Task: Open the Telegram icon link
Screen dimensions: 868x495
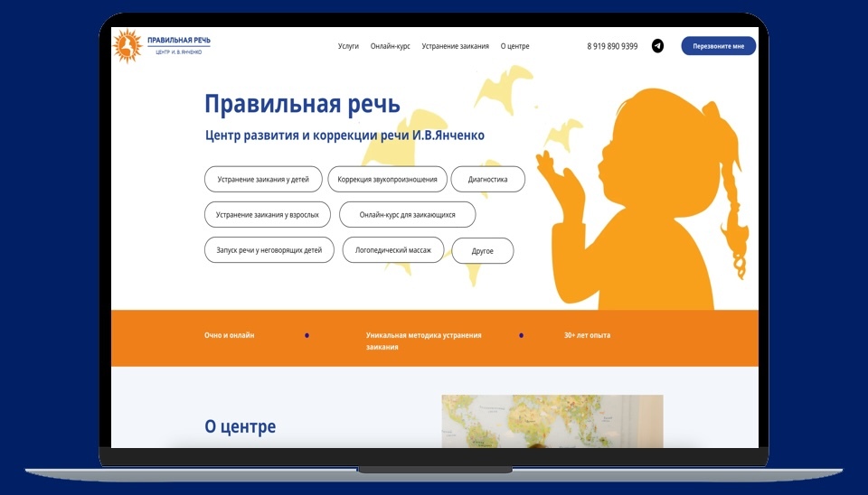Action: click(657, 46)
